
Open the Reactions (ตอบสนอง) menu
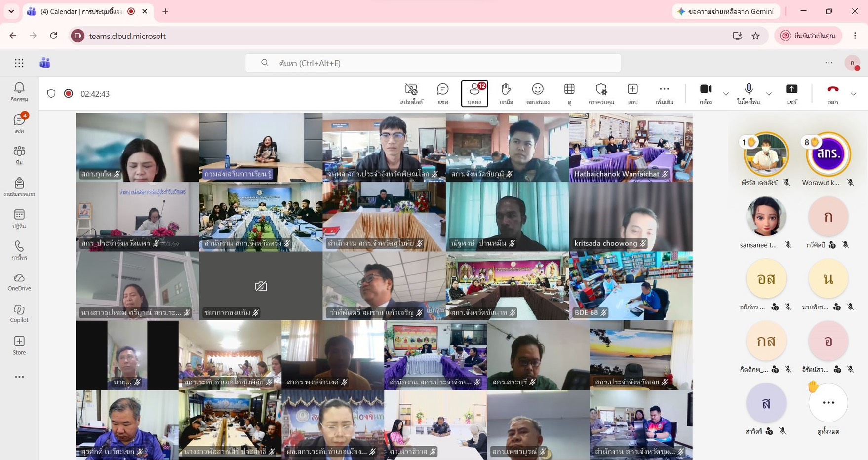[538, 94]
